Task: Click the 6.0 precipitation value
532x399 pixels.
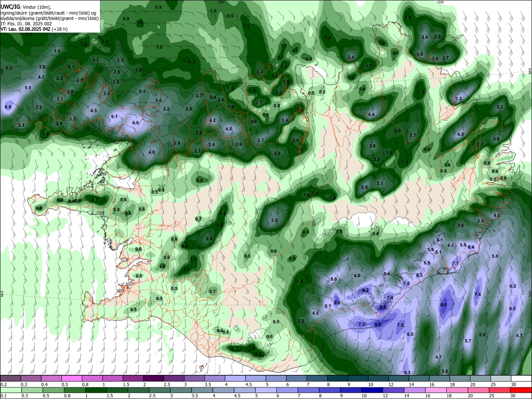Action: (135, 123)
